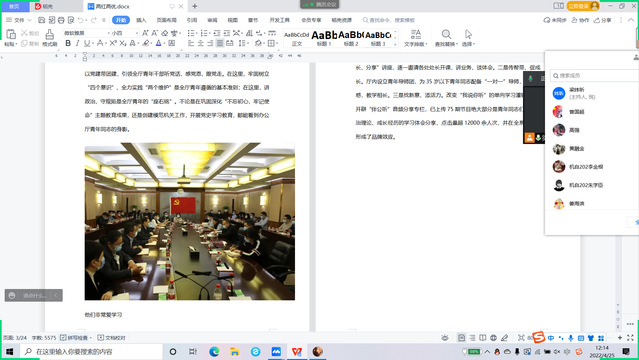Click the 分享 share button

pyautogui.click(x=603, y=20)
